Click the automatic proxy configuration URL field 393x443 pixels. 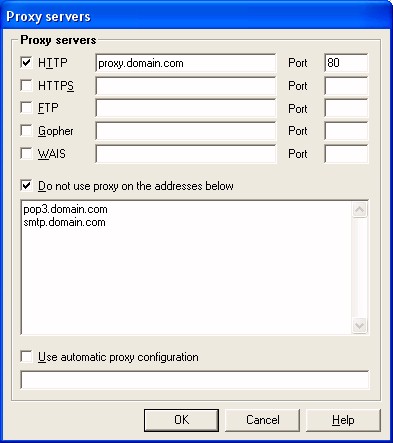195,380
